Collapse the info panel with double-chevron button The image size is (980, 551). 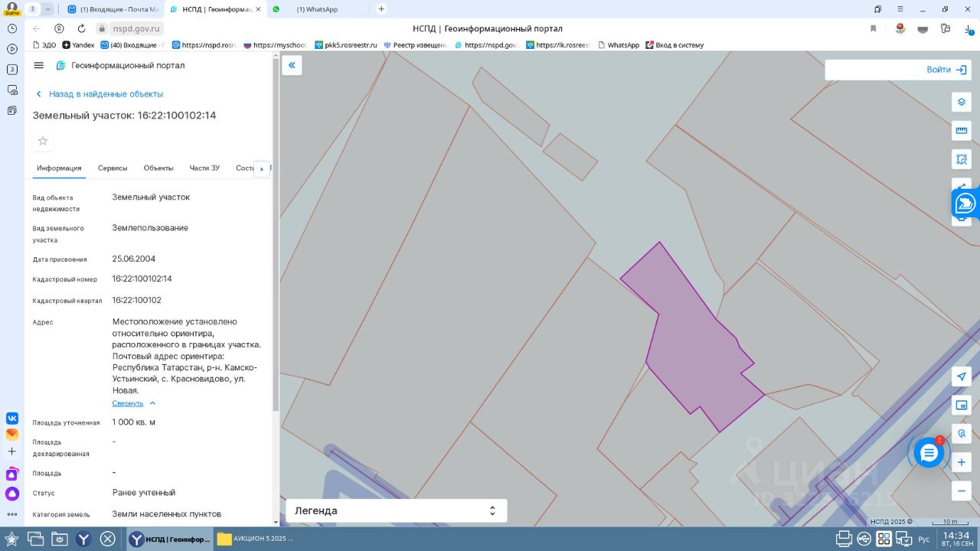292,66
